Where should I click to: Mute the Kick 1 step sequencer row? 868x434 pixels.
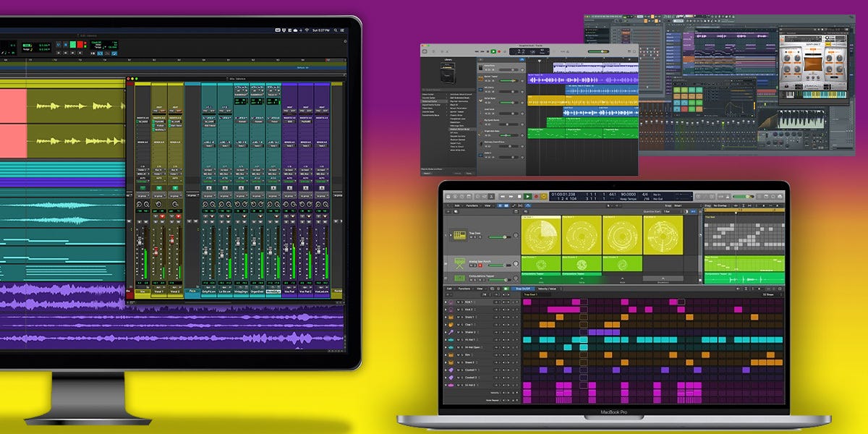click(x=456, y=301)
